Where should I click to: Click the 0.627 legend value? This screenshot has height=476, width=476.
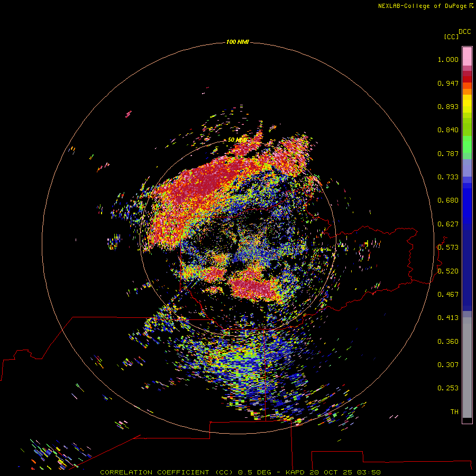(x=448, y=224)
